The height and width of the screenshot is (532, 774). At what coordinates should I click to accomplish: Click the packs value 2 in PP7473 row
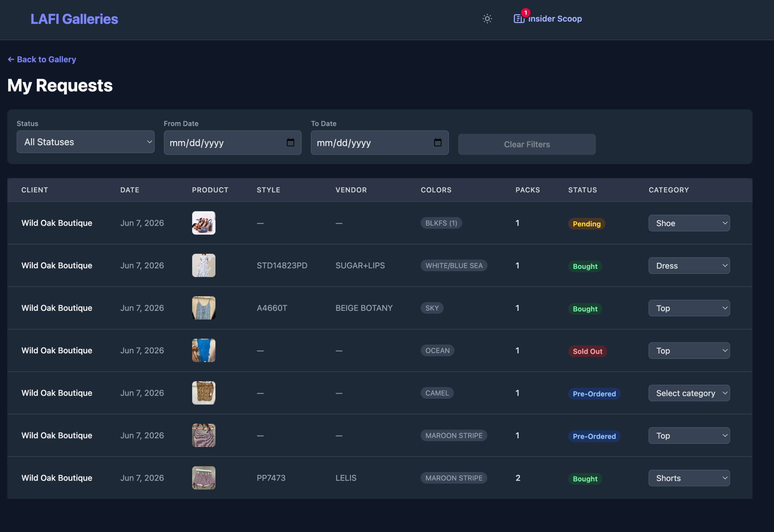click(x=518, y=478)
